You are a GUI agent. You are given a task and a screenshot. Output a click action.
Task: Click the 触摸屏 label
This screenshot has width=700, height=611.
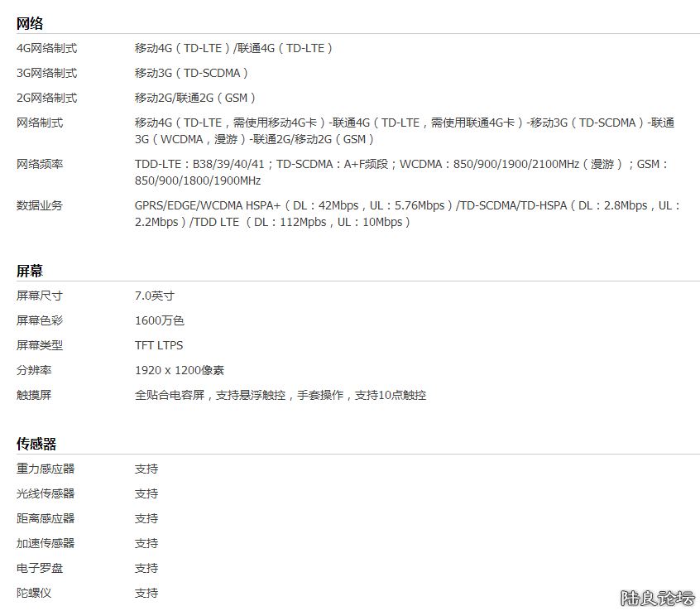(34, 395)
